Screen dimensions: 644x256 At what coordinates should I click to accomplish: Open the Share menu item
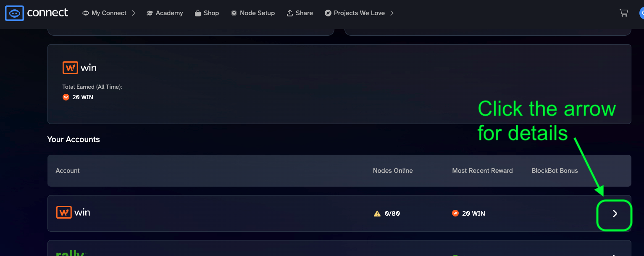click(x=300, y=13)
